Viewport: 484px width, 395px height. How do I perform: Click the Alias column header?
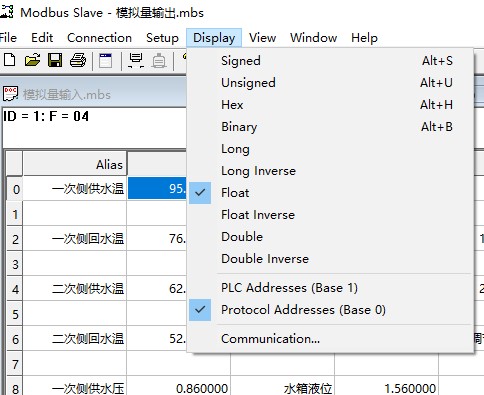pyautogui.click(x=75, y=164)
